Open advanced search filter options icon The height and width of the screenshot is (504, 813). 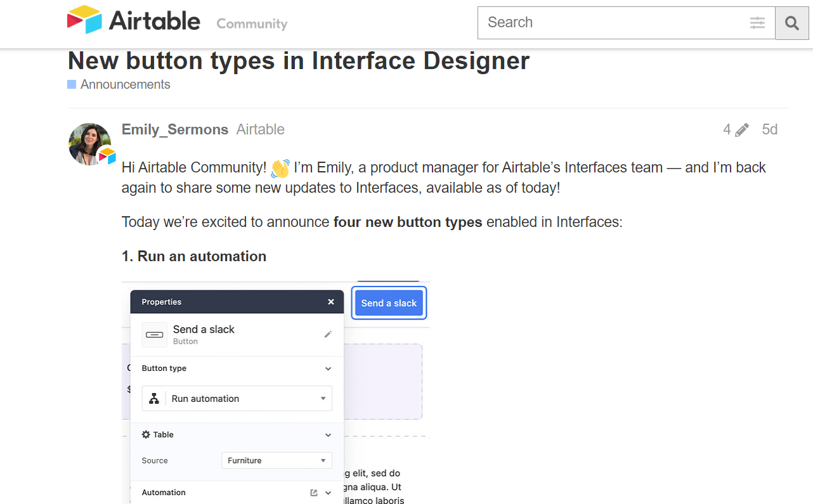pyautogui.click(x=757, y=23)
